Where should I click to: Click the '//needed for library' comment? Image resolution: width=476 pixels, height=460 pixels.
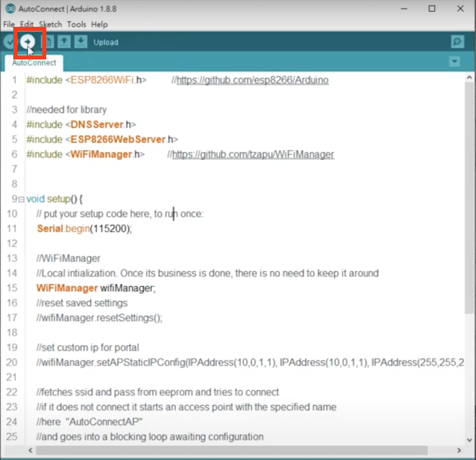click(67, 109)
